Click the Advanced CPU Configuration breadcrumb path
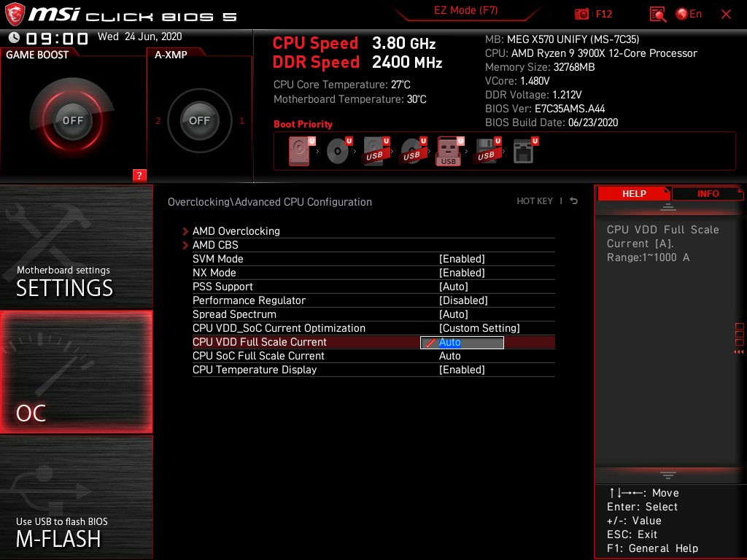This screenshot has height=560, width=747. [x=270, y=202]
